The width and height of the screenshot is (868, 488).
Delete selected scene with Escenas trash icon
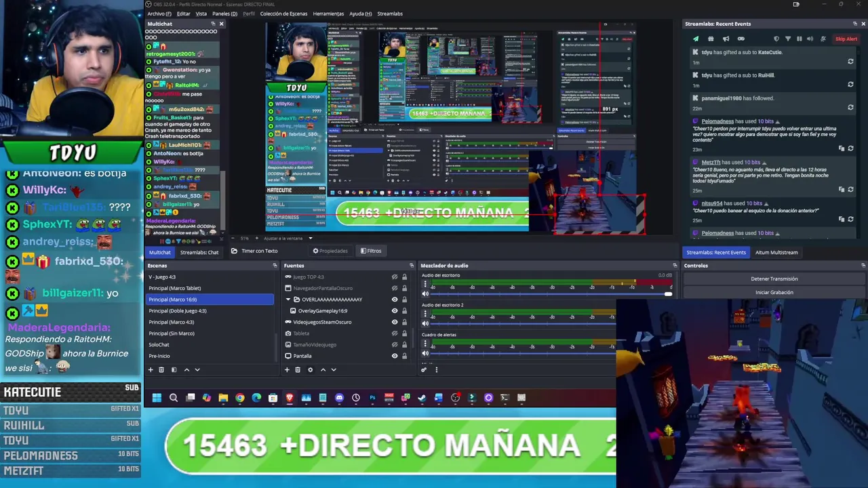tap(161, 369)
